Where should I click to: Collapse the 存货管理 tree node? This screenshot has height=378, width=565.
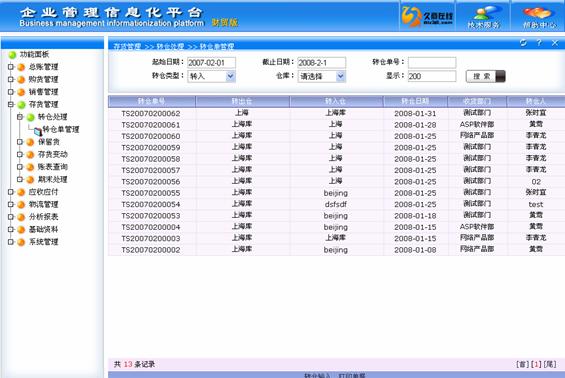pyautogui.click(x=11, y=104)
